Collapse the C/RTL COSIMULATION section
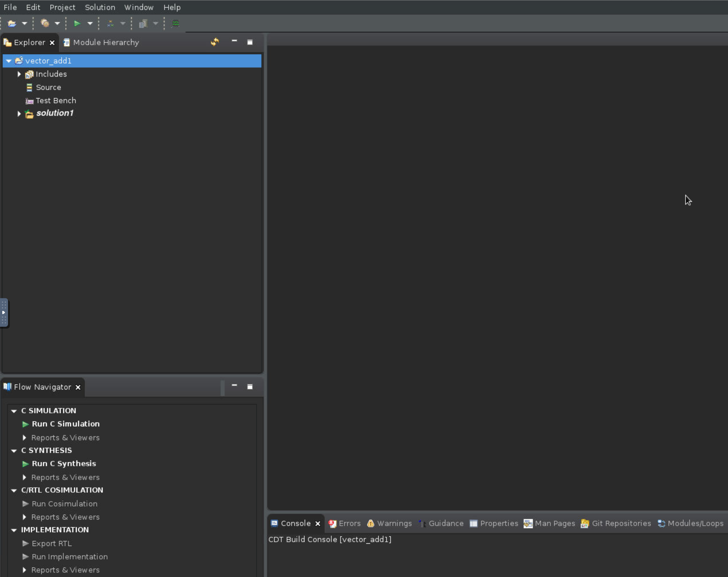728x577 pixels. coord(14,490)
